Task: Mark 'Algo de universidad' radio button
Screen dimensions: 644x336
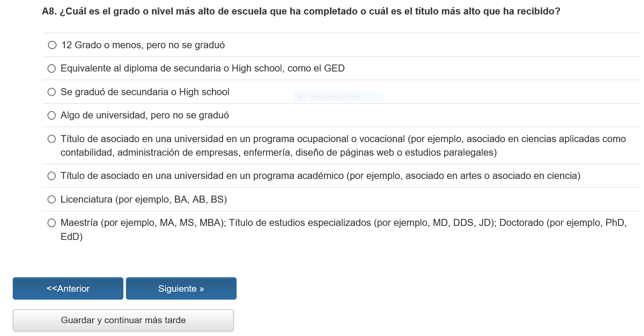Action: point(52,115)
